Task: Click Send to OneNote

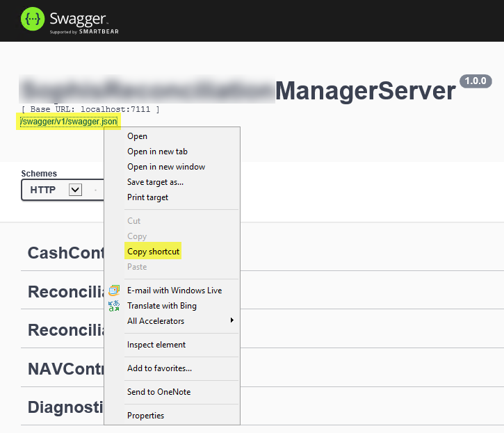Action: click(x=158, y=392)
